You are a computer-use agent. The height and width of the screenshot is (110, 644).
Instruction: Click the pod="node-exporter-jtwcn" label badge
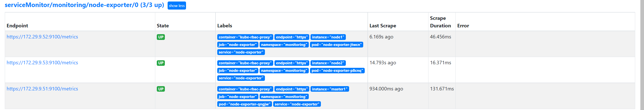[x=336, y=45]
